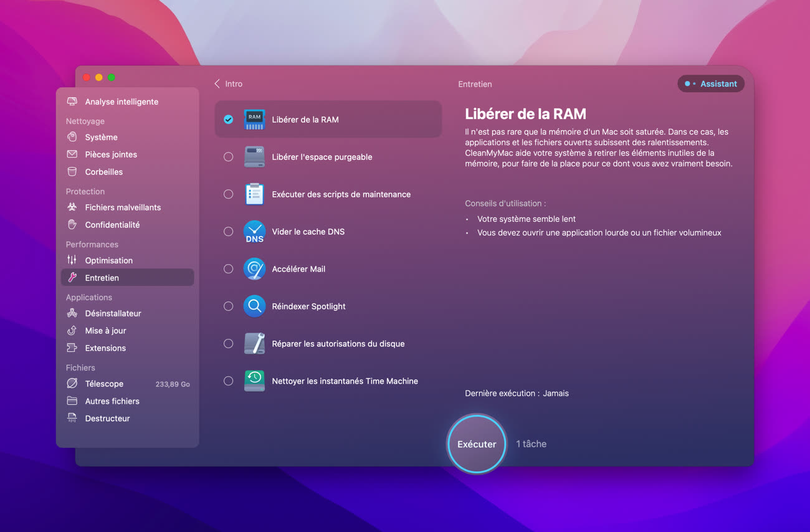
Task: Enable Exécuter des scripts de maintenance checkbox
Action: pos(229,194)
